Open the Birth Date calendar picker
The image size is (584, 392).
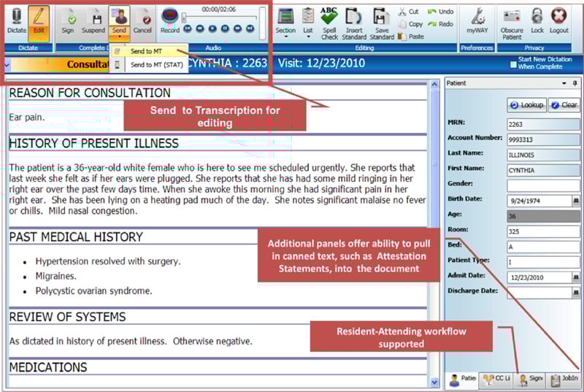point(576,200)
